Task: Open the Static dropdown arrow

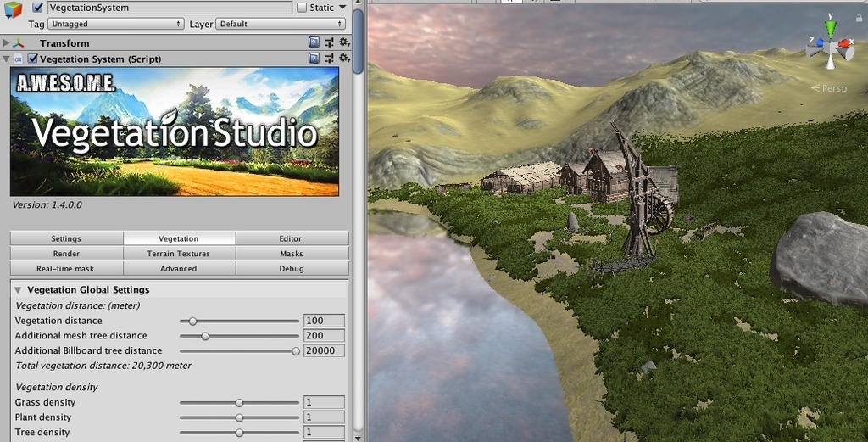Action: [x=342, y=7]
